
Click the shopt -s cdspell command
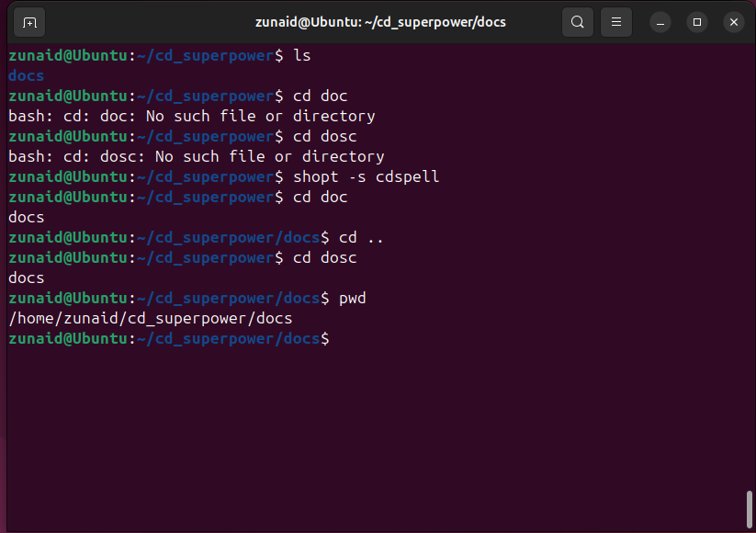point(366,177)
